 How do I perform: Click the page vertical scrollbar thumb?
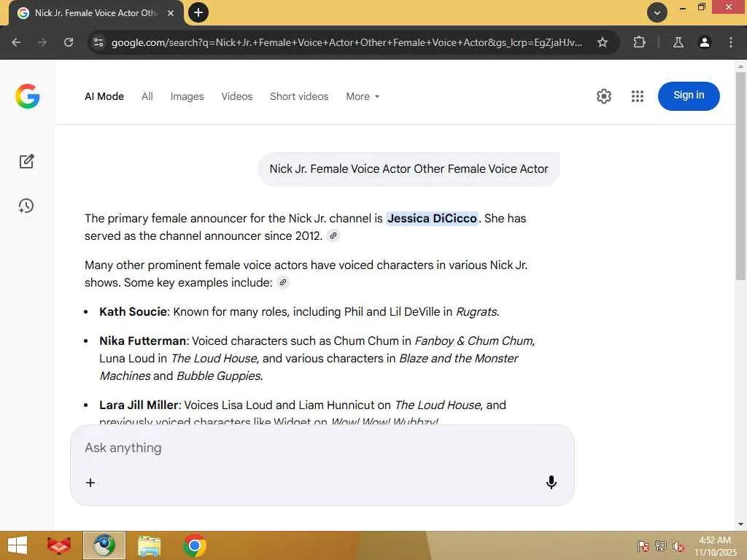[x=740, y=175]
